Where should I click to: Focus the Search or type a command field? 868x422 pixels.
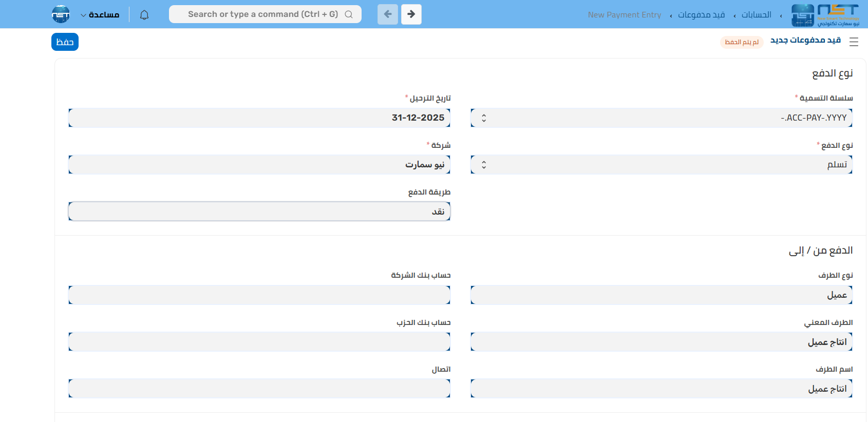265,14
